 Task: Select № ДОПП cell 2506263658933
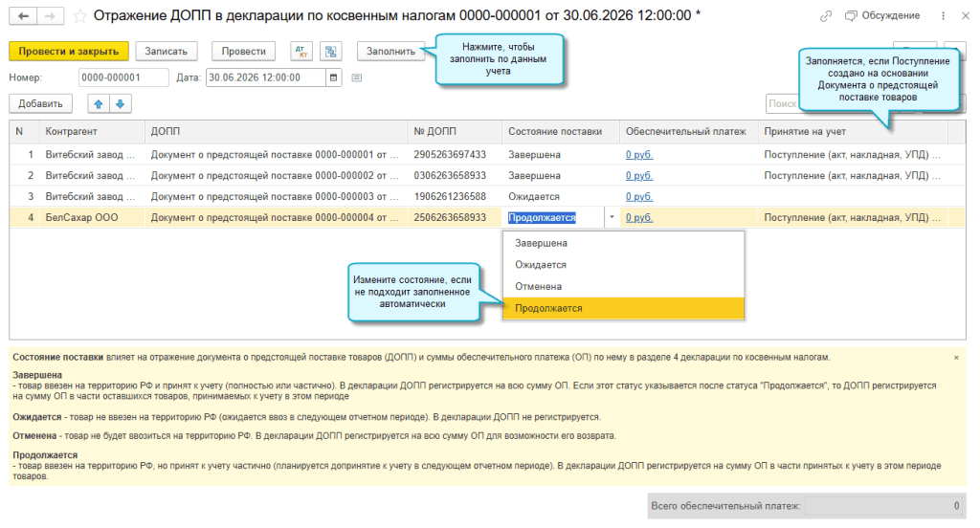coord(455,217)
